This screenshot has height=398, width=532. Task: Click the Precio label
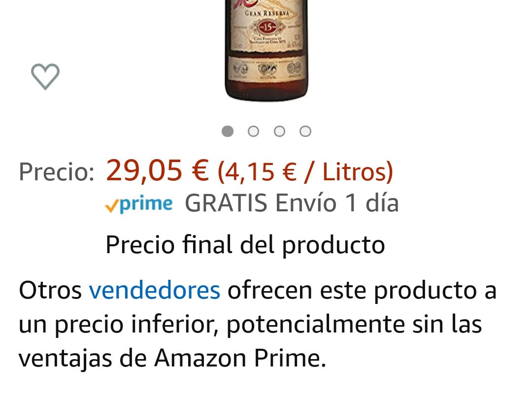tap(57, 172)
